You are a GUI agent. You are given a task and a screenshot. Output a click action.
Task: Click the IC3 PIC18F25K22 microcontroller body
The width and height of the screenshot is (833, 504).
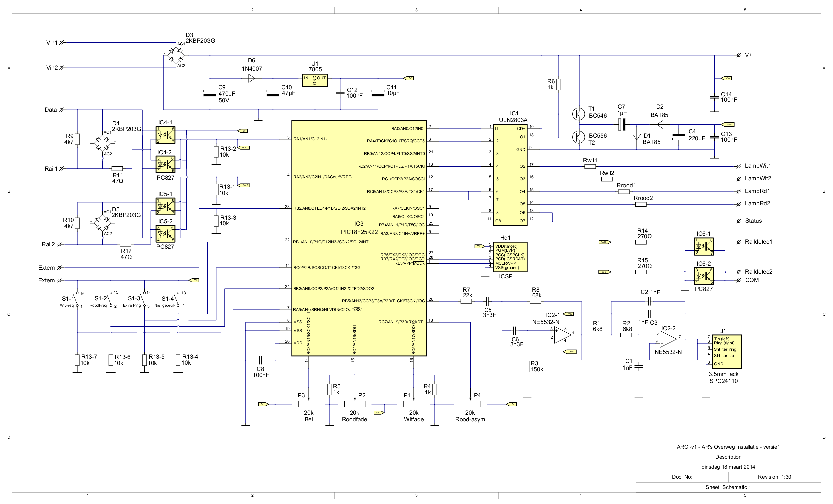coord(358,238)
